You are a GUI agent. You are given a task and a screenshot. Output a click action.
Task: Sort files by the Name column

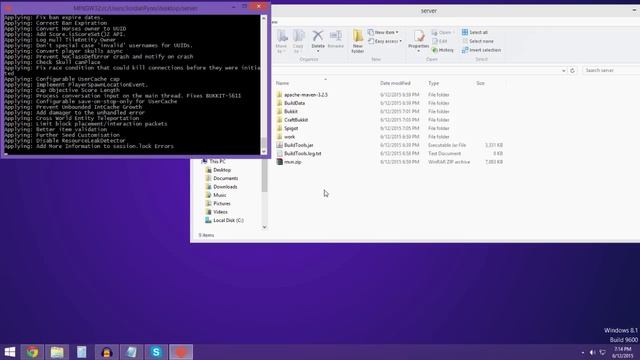282,83
